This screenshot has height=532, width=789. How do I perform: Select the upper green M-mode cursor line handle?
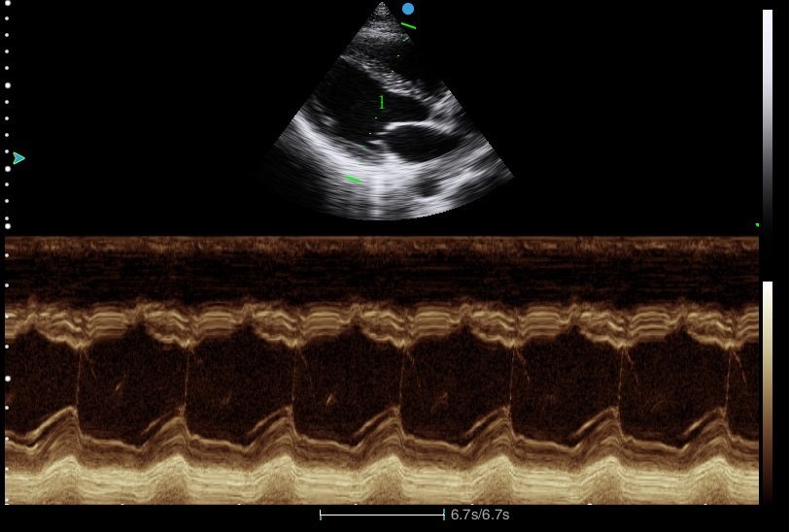coord(408,25)
